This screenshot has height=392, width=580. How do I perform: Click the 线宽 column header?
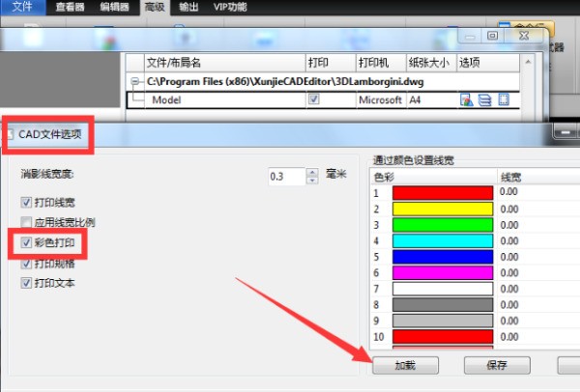pyautogui.click(x=538, y=177)
